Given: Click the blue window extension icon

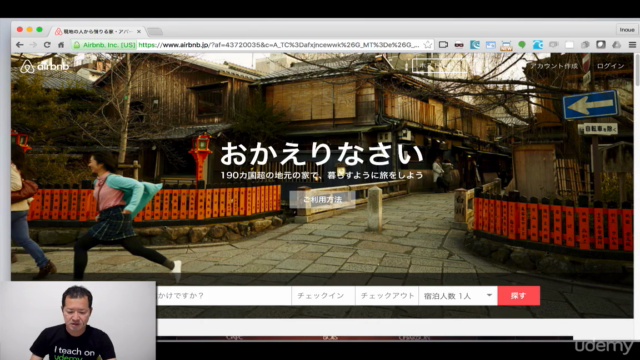Looking at the screenshot, I should tap(490, 45).
